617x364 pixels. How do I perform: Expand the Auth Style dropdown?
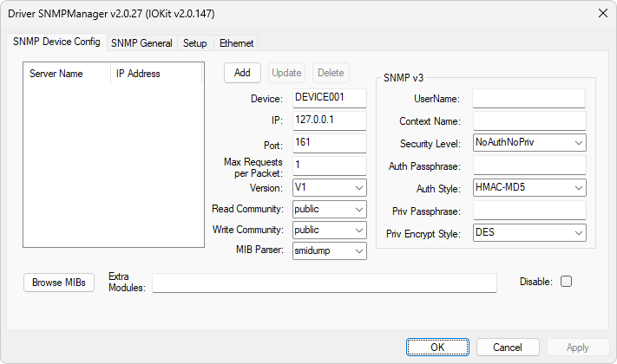(529, 187)
